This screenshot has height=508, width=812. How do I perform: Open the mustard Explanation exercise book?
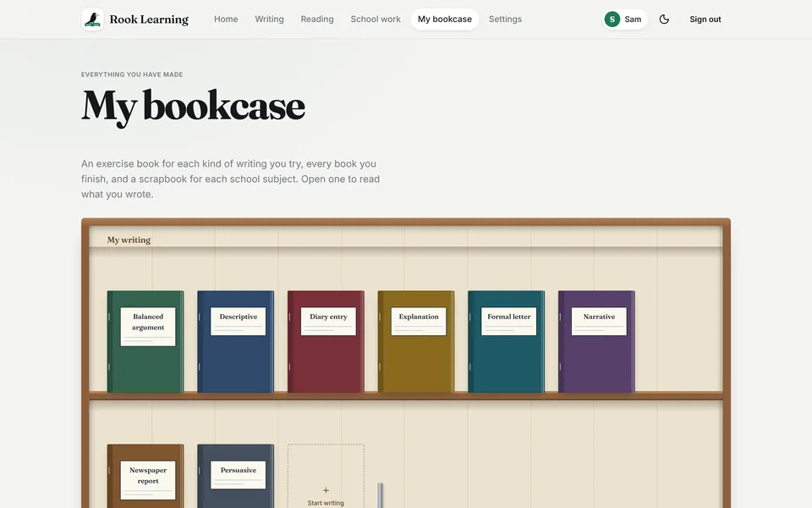(x=416, y=341)
